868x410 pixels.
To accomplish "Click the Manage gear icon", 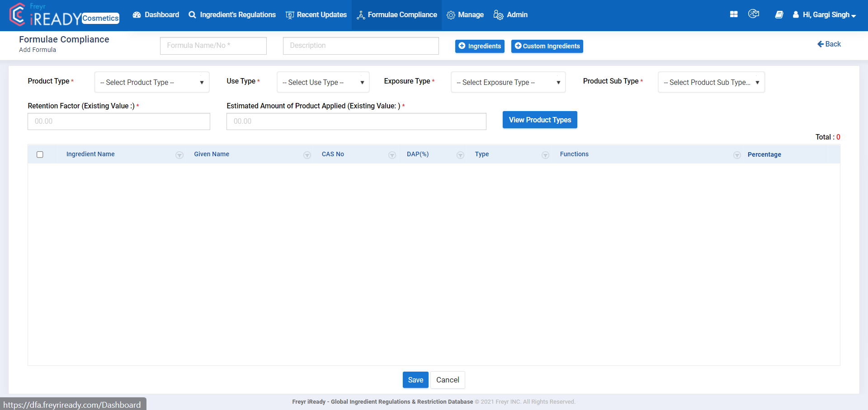I will pos(451,15).
